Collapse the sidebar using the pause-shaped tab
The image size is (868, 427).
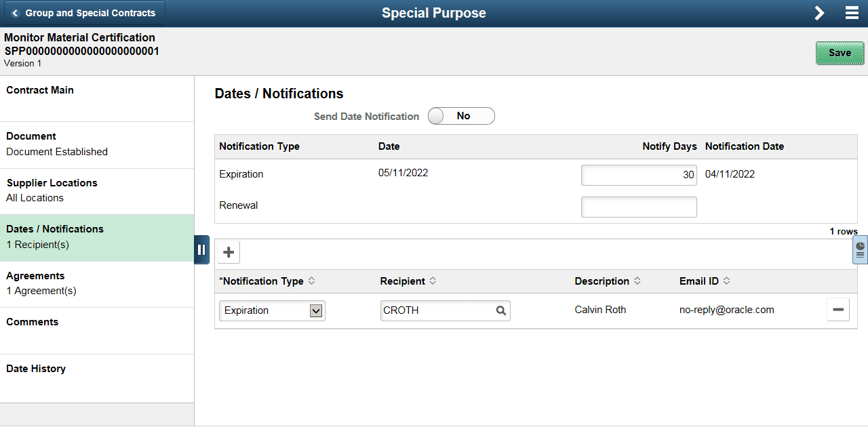coord(202,249)
